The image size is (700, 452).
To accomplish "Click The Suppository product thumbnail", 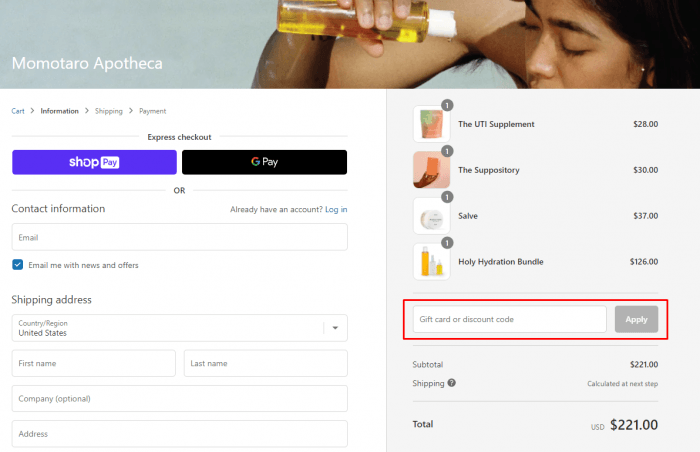I will [x=431, y=170].
